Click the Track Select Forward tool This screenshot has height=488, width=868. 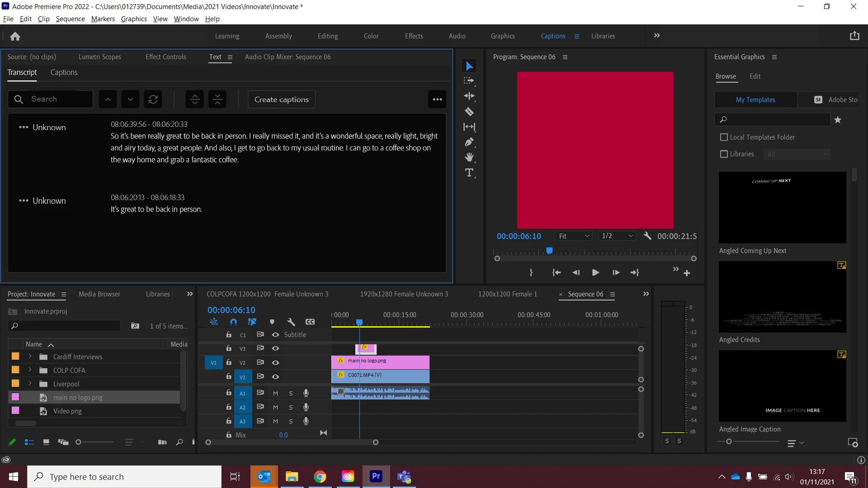click(x=469, y=81)
